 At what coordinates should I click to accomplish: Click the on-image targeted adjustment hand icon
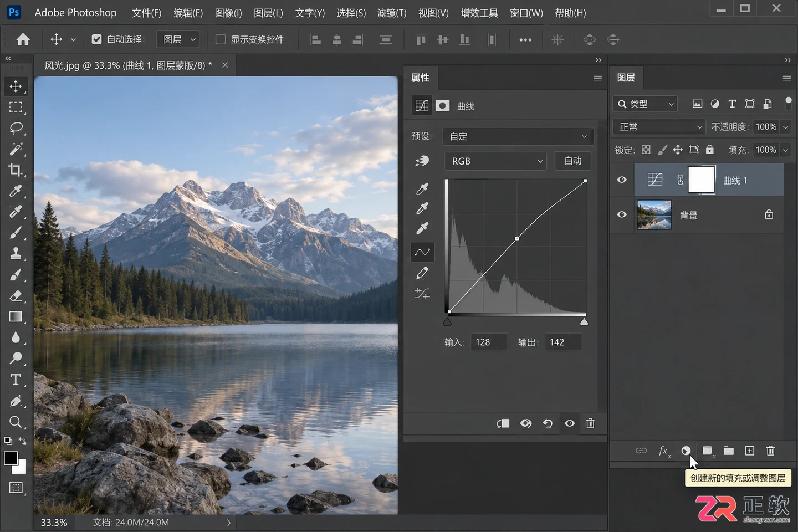[422, 161]
